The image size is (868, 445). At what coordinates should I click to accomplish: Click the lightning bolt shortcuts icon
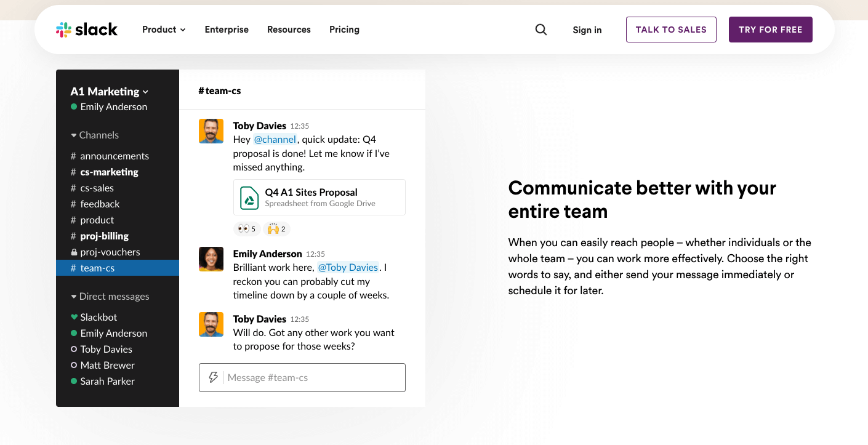coord(213,377)
